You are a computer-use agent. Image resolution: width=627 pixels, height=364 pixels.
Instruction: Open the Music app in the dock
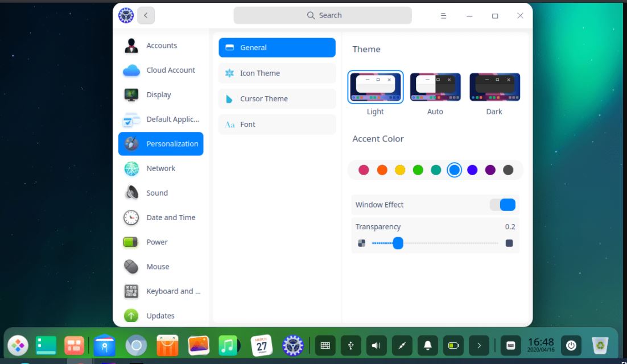[229, 345]
